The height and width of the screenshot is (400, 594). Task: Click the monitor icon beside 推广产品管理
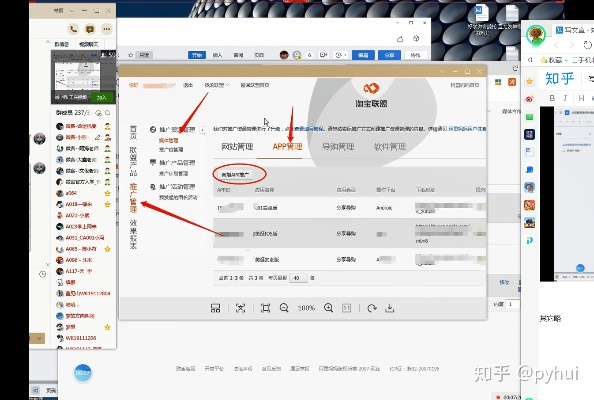(153, 162)
